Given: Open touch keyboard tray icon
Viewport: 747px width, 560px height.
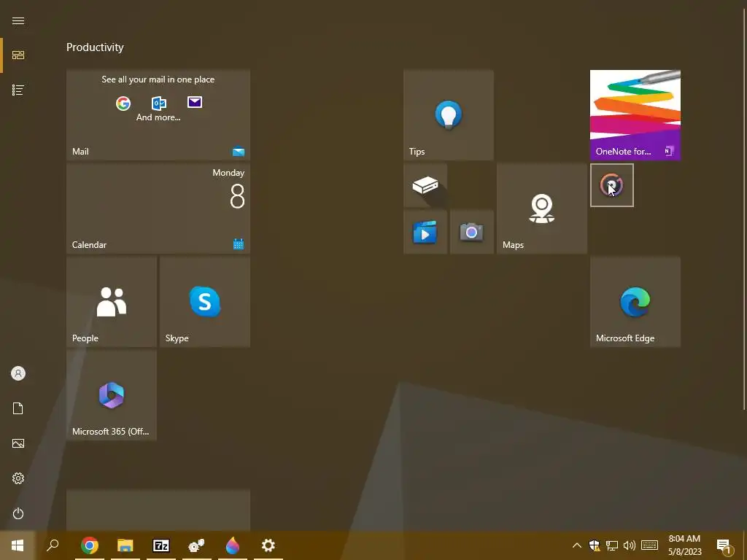Looking at the screenshot, I should 649,545.
